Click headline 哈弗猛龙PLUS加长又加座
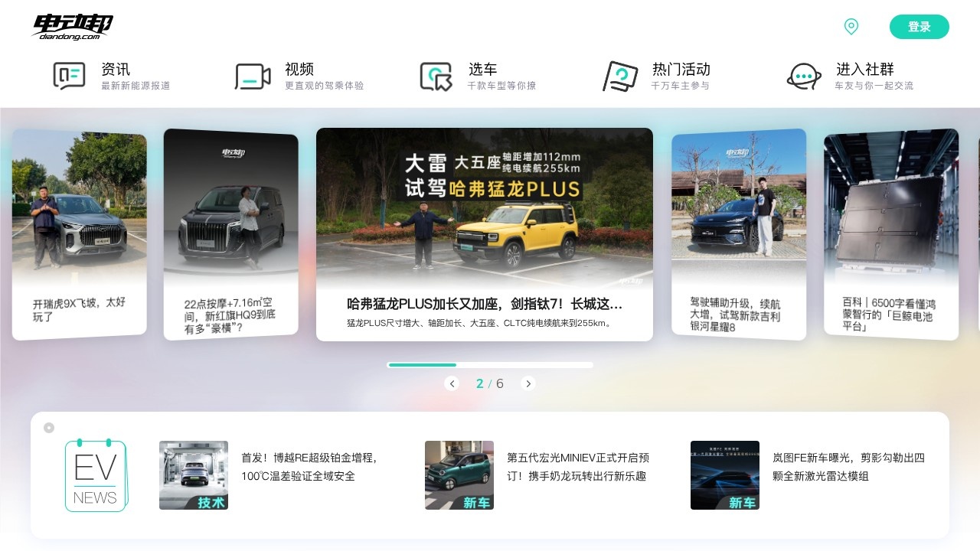Image resolution: width=980 pixels, height=551 pixels. pyautogui.click(x=485, y=305)
